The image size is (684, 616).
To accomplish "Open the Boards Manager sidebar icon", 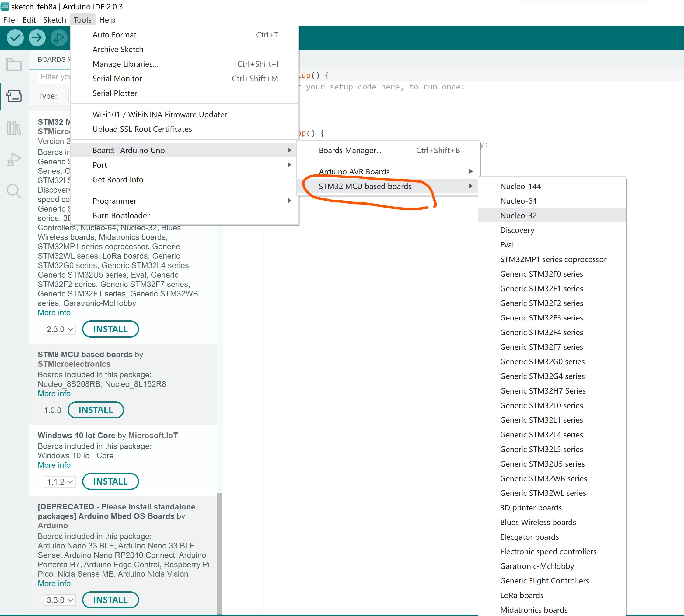I will tap(14, 96).
